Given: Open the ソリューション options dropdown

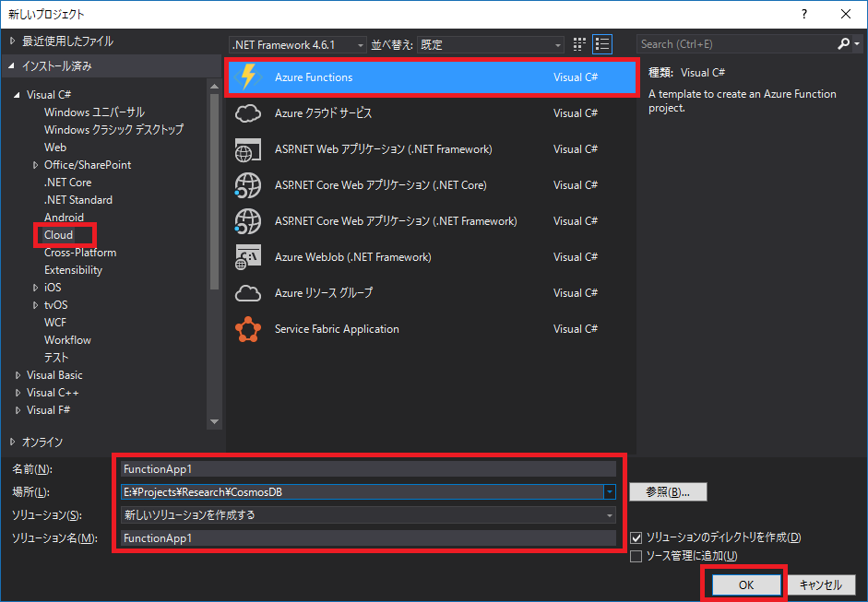Looking at the screenshot, I should (x=368, y=515).
